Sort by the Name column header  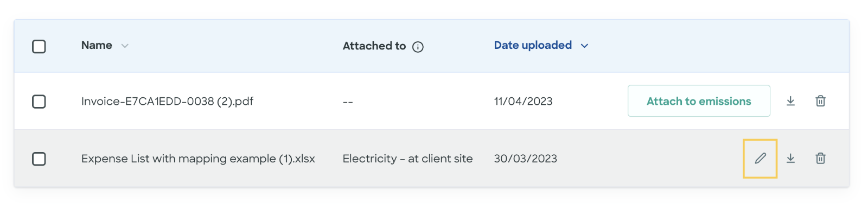(x=97, y=45)
